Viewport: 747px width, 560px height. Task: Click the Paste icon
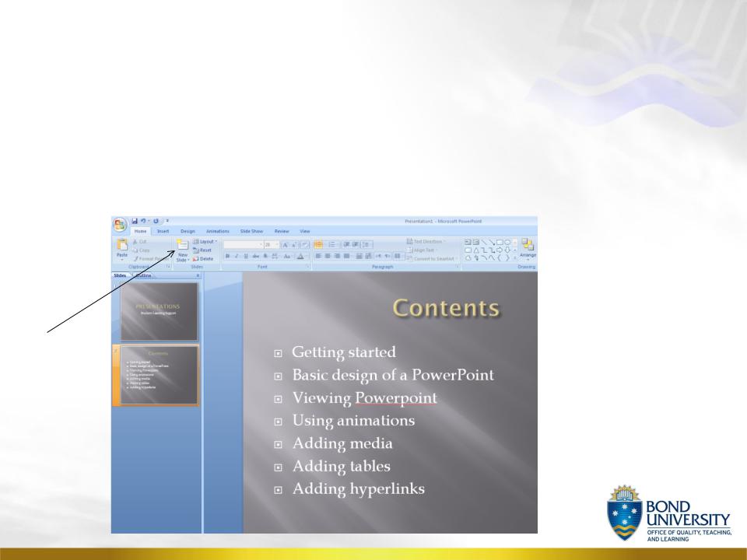122,245
